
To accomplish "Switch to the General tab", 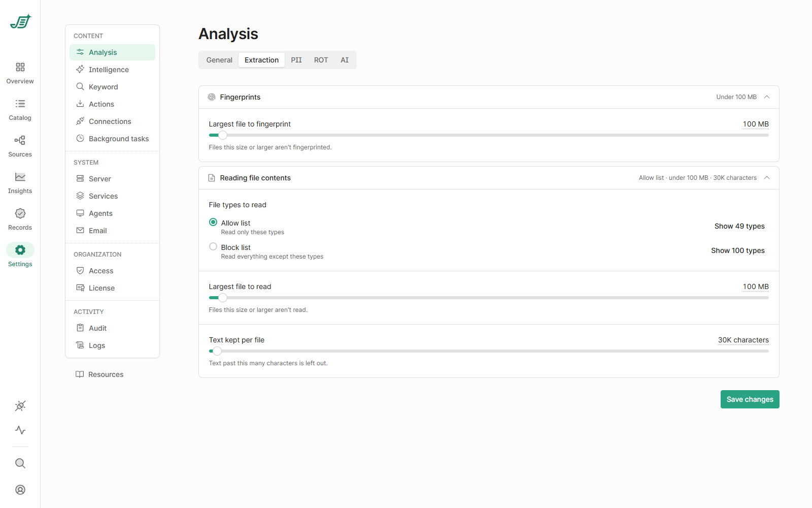I will click(219, 60).
